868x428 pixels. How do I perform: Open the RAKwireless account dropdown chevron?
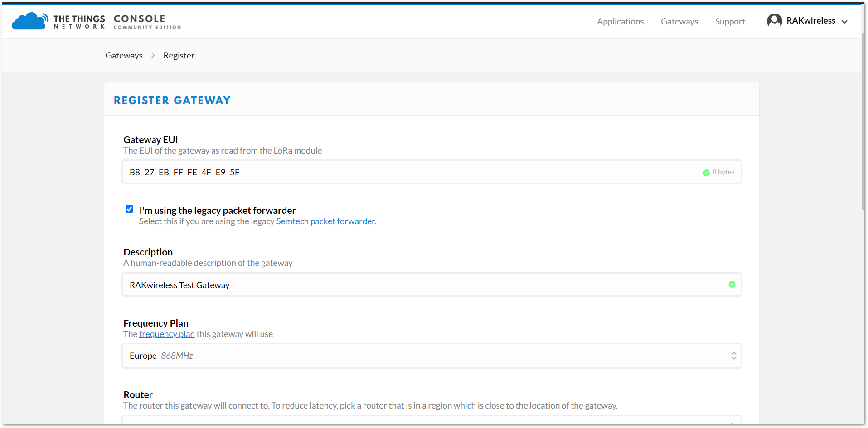[x=844, y=22]
